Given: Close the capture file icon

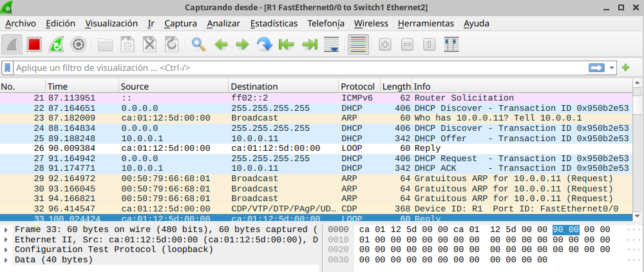Looking at the screenshot, I should [149, 44].
